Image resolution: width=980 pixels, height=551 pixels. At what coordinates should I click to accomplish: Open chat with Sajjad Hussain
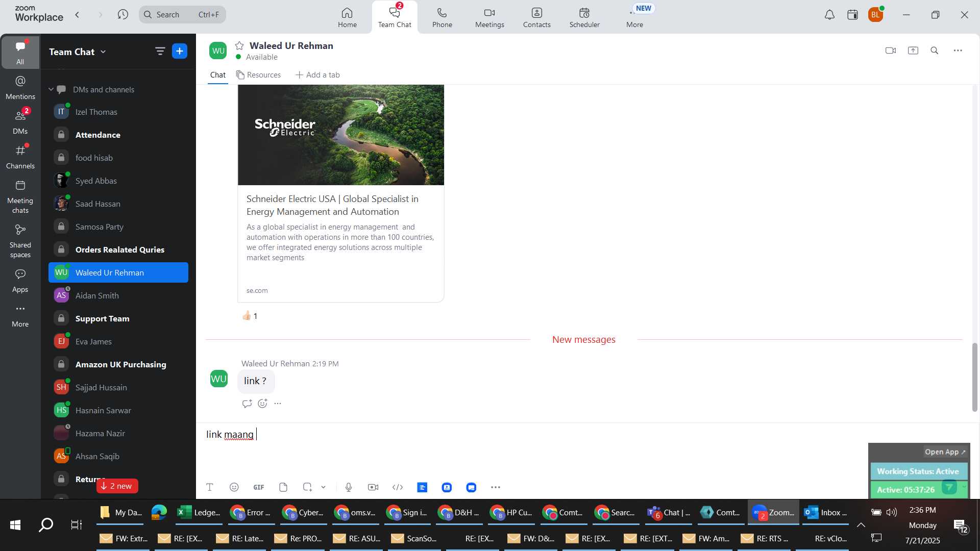click(118, 387)
